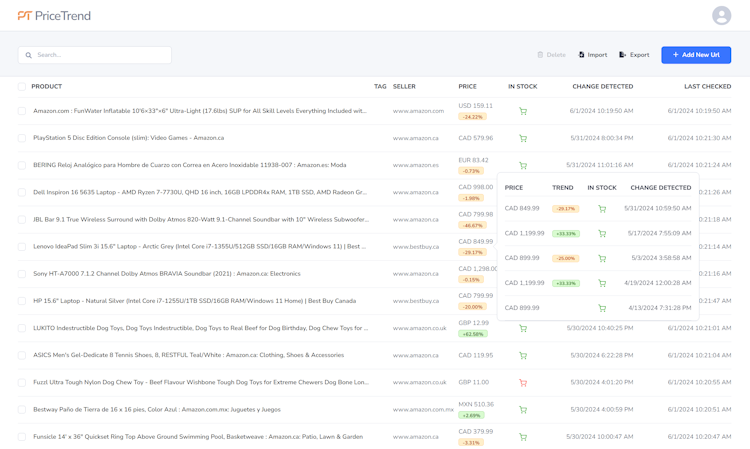The image size is (750, 449).
Task: Click the stock cart icon for Bestway Paño row
Action: click(523, 410)
